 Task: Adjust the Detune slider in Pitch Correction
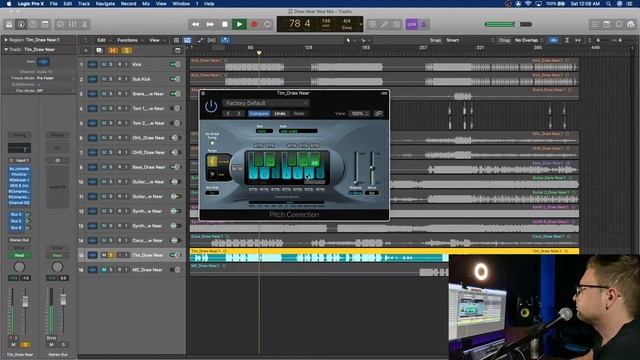372,168
